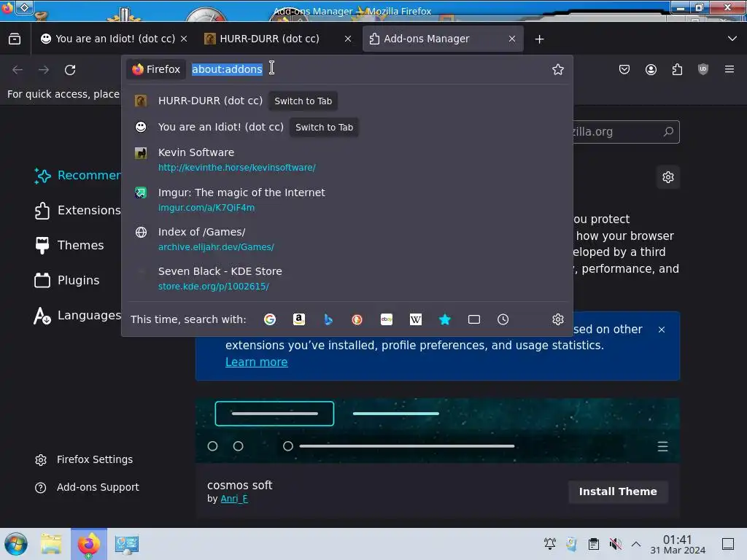Screen dimensions: 747x560
Task: Open notifications bell in system tray
Action: 550,544
